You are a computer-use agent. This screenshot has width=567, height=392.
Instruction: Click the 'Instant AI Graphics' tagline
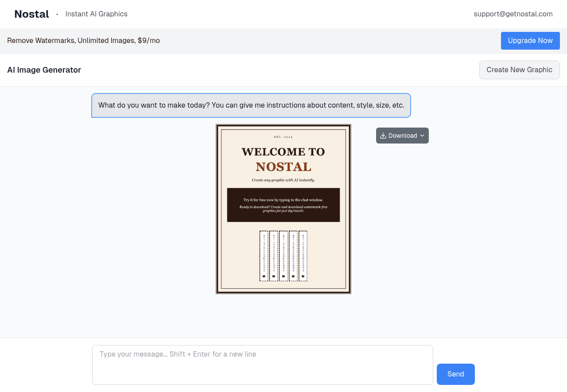pos(96,14)
